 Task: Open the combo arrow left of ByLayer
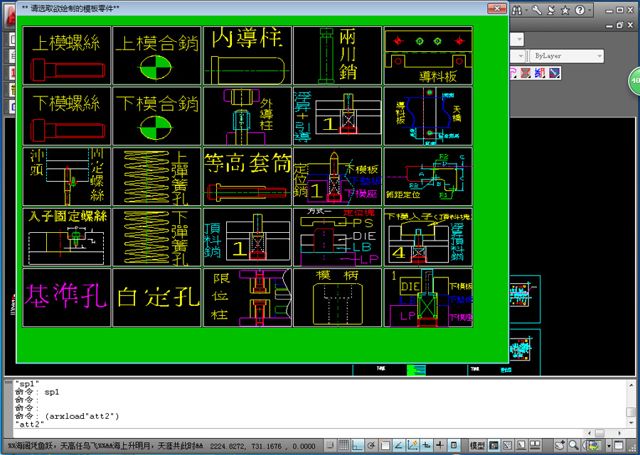tap(520, 56)
